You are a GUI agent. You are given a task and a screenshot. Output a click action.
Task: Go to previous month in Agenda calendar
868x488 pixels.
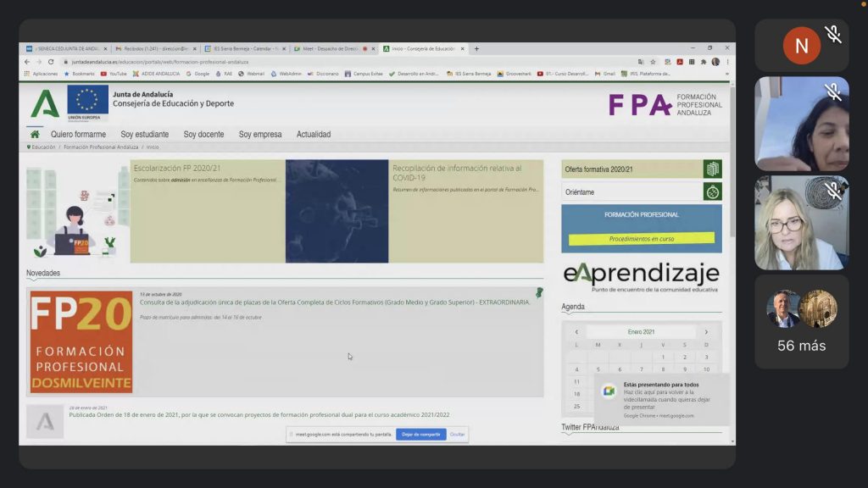(x=576, y=332)
